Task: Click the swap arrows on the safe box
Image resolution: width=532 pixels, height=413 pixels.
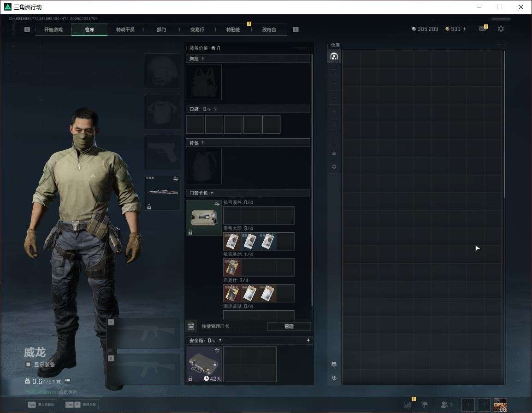Action: (x=217, y=350)
